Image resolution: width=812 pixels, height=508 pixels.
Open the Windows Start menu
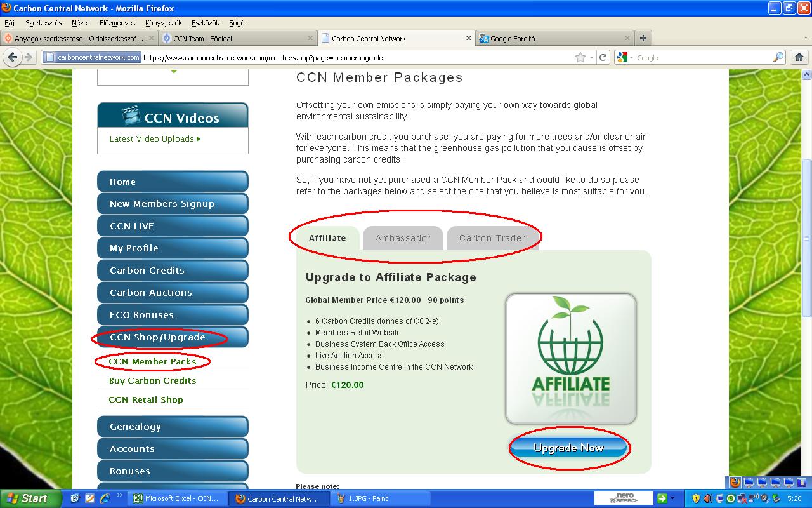pos(30,498)
